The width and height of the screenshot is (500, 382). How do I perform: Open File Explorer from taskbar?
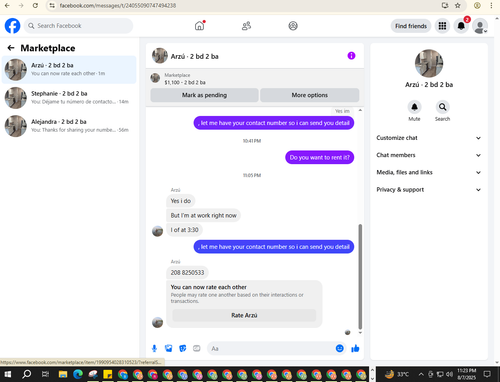tap(63, 374)
